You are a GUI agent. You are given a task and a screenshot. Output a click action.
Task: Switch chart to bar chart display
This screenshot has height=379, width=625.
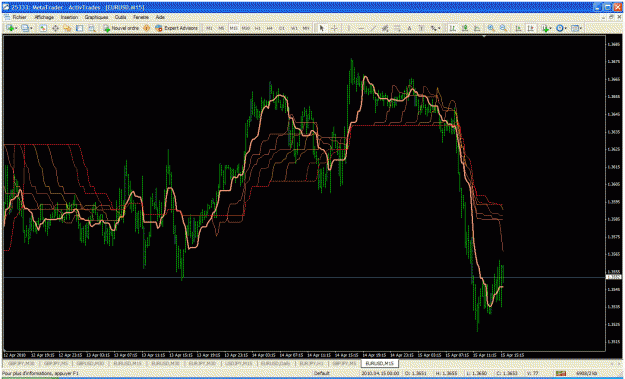(x=452, y=28)
